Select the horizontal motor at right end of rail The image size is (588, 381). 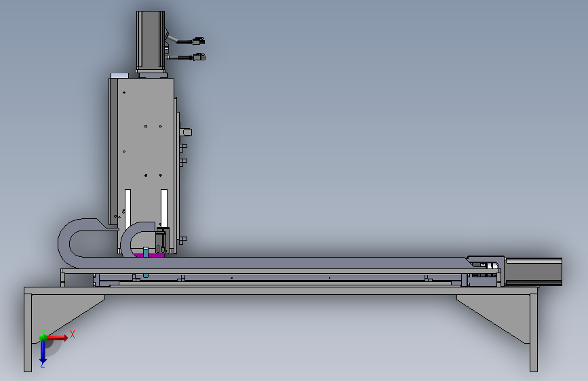pos(533,272)
